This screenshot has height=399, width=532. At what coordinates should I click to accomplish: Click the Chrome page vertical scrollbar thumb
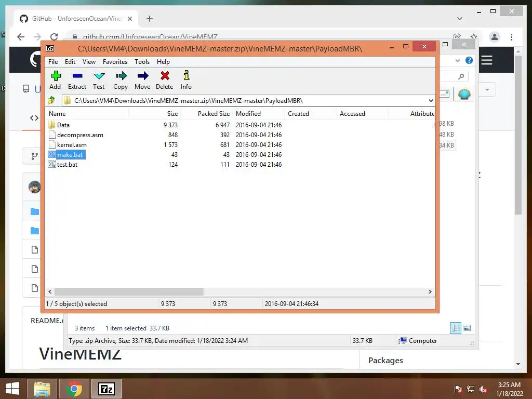[x=518, y=135]
